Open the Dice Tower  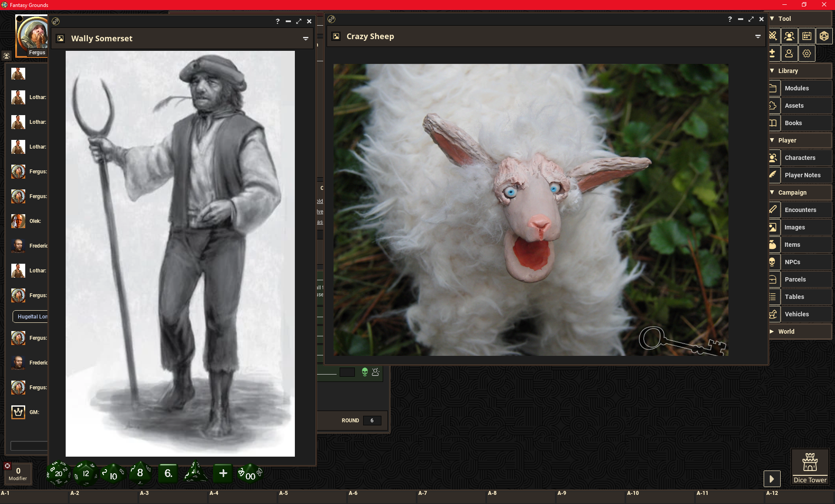809,467
